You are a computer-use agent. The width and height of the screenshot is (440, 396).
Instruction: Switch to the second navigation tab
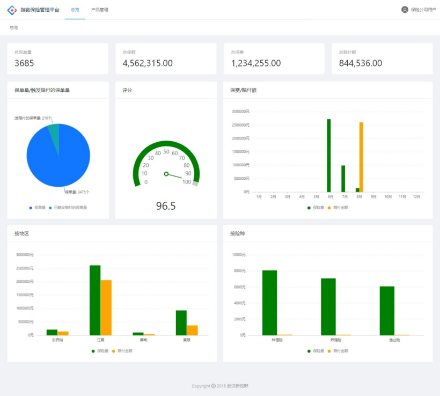[x=100, y=10]
